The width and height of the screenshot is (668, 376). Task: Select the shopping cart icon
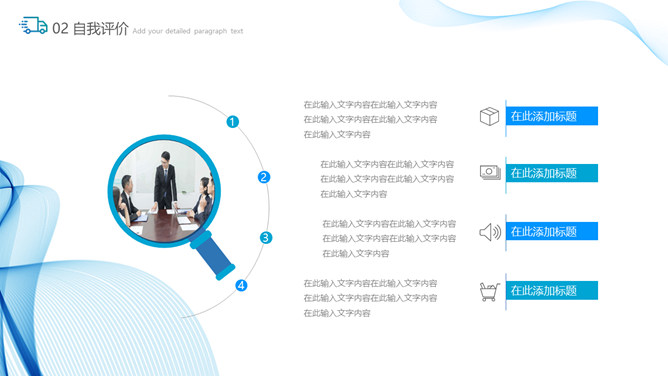tap(489, 292)
